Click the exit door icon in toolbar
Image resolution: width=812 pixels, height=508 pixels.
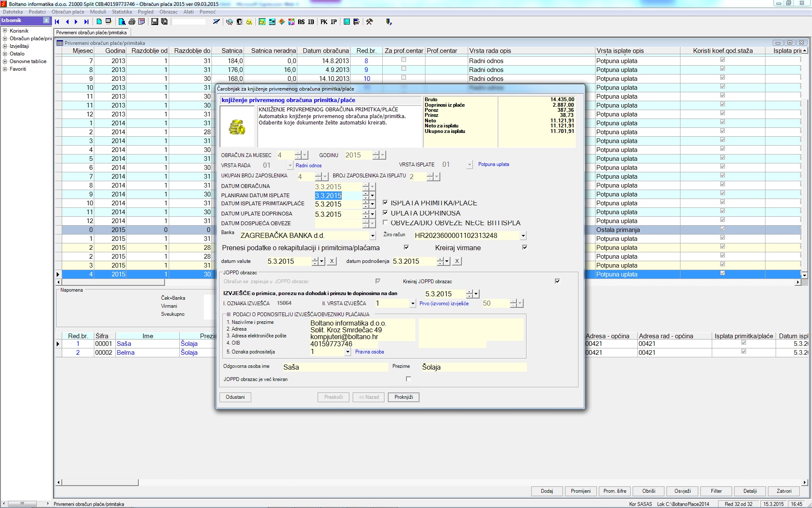[389, 22]
